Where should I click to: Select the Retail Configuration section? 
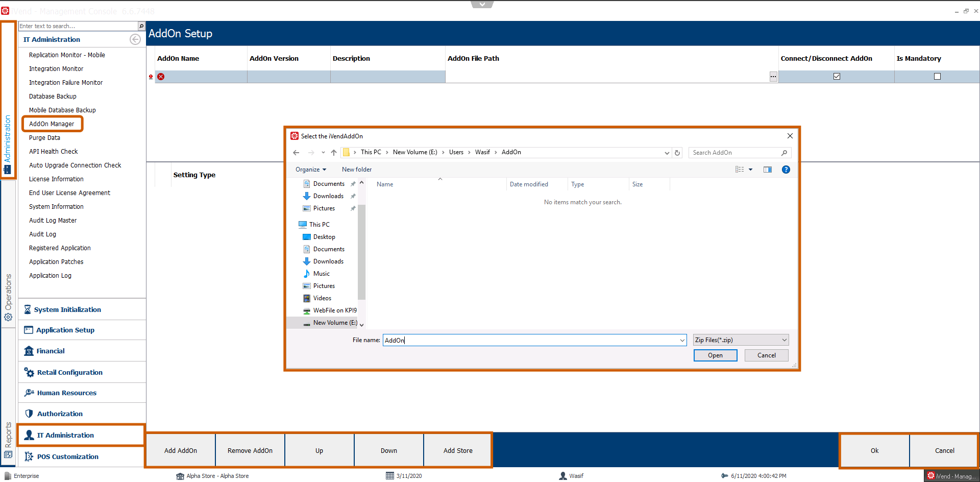69,373
